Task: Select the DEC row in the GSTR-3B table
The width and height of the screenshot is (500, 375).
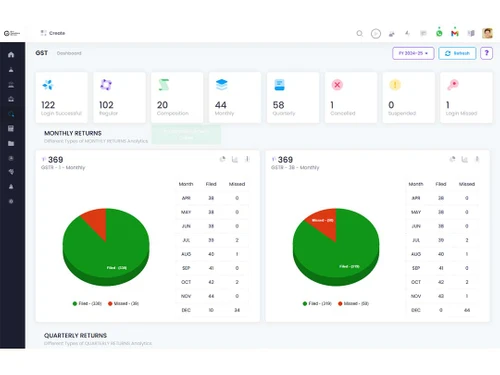Action: [442, 310]
